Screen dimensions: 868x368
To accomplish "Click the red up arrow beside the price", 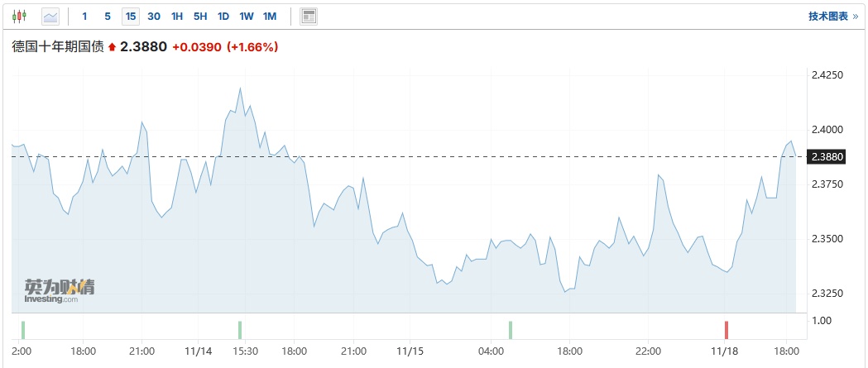I will pos(113,48).
